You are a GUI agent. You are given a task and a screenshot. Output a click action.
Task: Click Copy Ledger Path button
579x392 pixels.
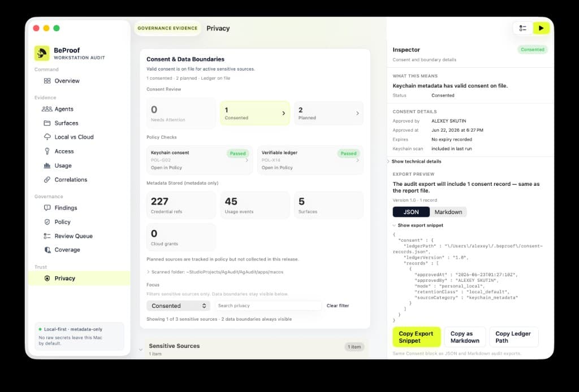(513, 337)
